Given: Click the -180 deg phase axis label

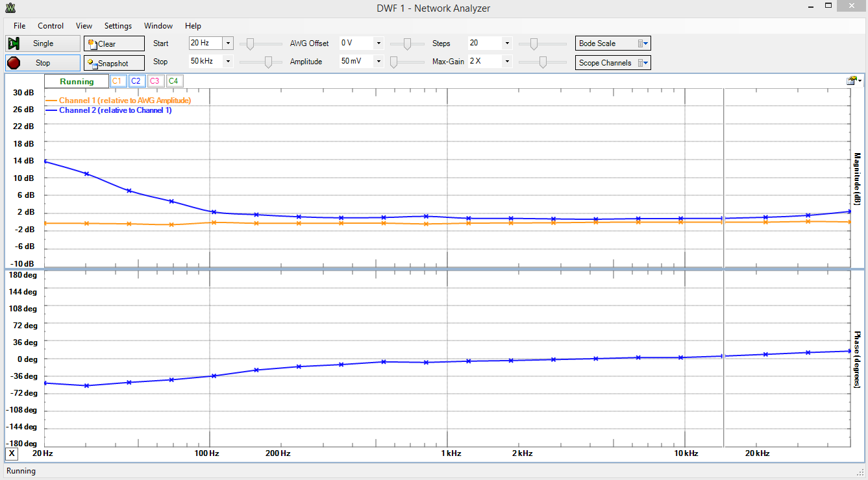Looking at the screenshot, I should click(21, 444).
